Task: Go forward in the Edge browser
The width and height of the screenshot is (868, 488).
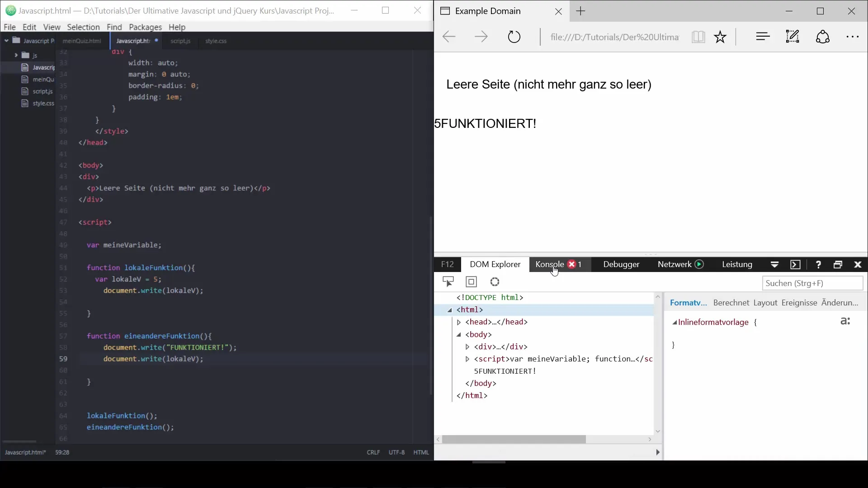Action: point(481,37)
